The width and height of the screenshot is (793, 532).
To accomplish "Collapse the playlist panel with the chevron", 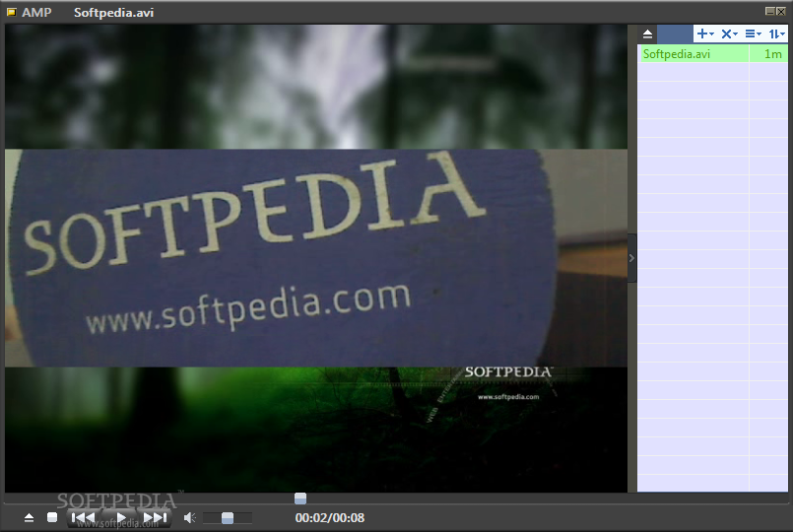I will pos(631,258).
